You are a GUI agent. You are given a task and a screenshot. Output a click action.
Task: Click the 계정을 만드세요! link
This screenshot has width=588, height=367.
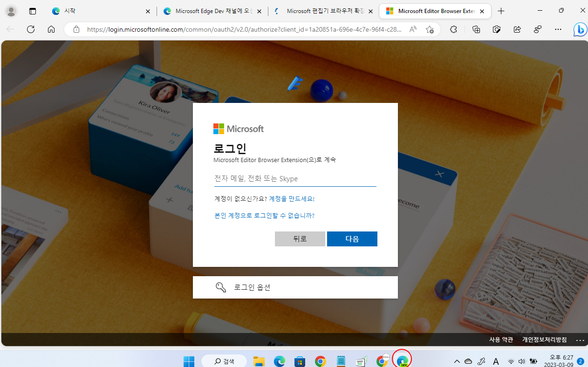click(292, 199)
